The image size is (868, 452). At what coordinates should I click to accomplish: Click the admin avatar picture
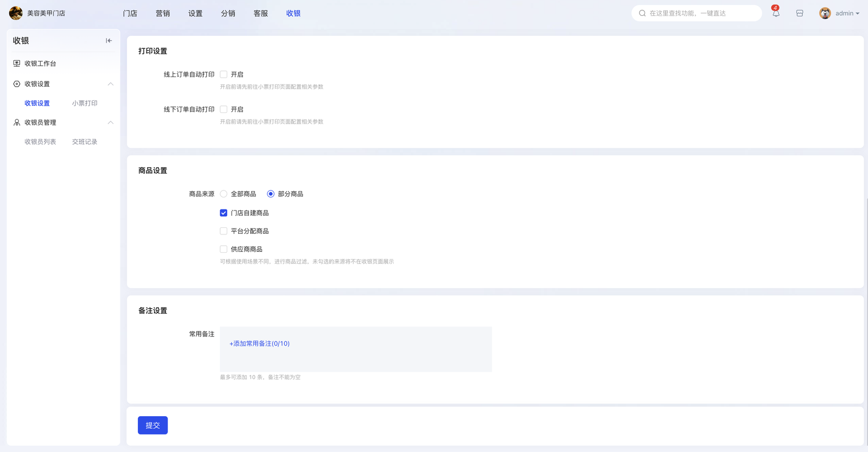coord(825,14)
